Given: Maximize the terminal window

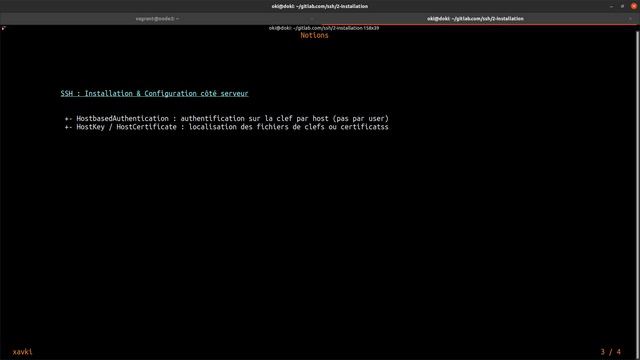Looking at the screenshot, I should pyautogui.click(x=622, y=6).
